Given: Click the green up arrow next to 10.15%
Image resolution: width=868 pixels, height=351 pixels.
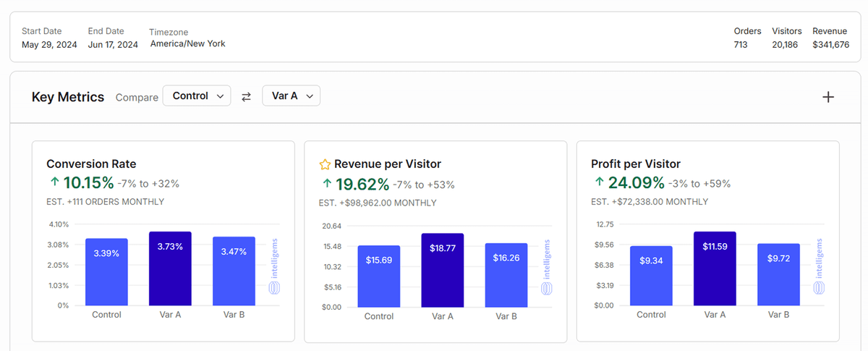Looking at the screenshot, I should tap(54, 182).
